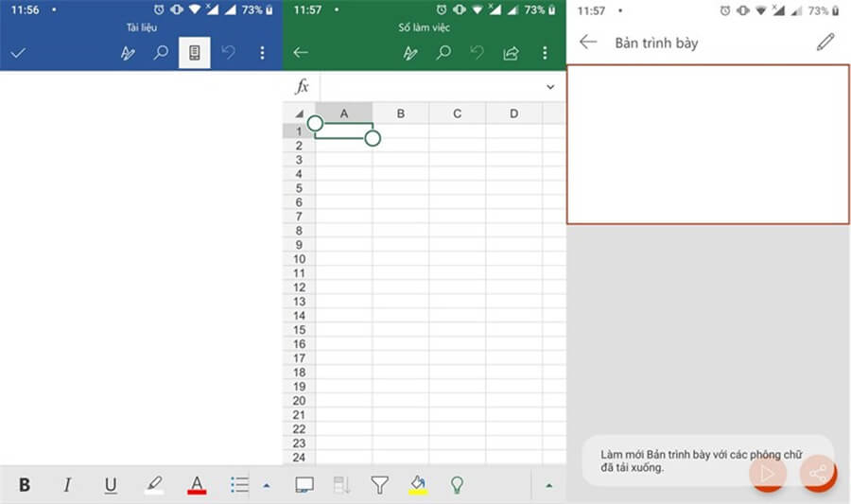Select the blank slide thumbnail
The height and width of the screenshot is (504, 851).
(x=707, y=144)
